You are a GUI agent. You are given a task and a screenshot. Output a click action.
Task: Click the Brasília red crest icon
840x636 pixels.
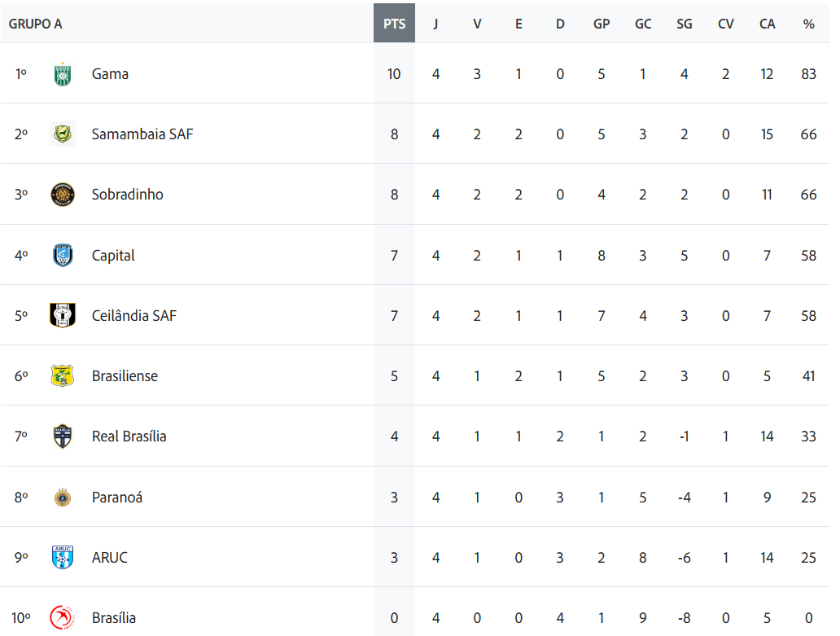pyautogui.click(x=63, y=618)
